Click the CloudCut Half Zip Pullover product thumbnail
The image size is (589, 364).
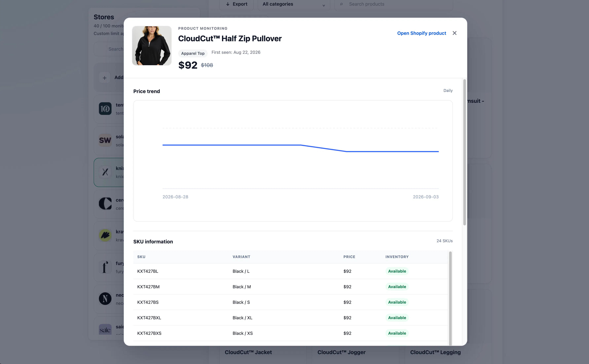pyautogui.click(x=152, y=46)
